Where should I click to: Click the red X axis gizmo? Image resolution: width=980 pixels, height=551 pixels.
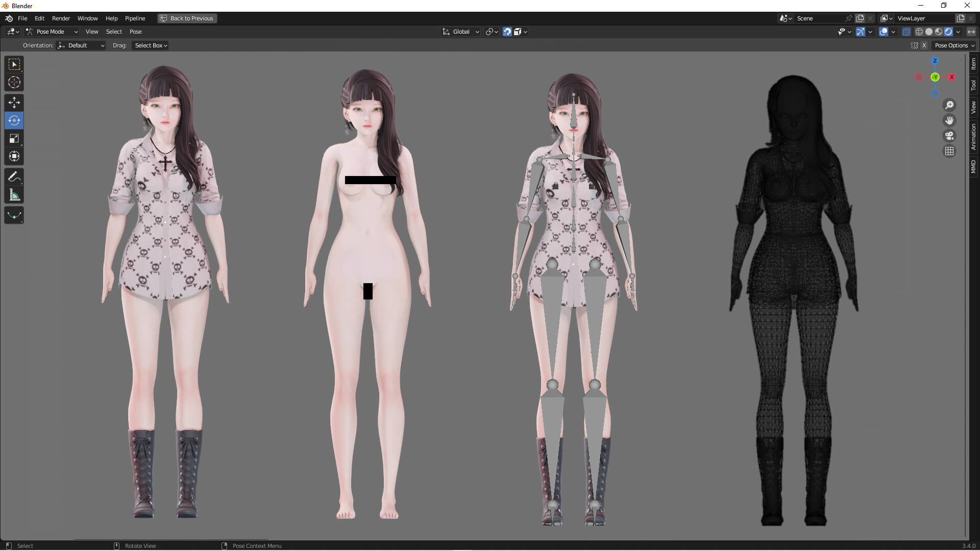[951, 77]
